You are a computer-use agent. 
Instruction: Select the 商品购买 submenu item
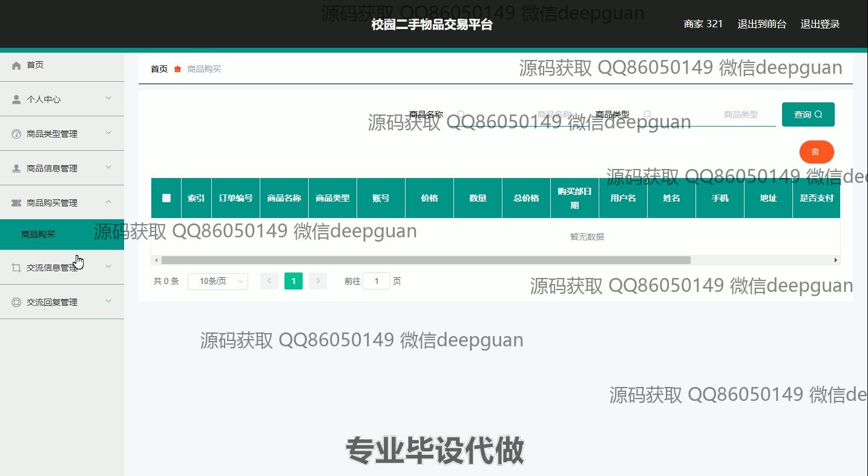click(38, 234)
